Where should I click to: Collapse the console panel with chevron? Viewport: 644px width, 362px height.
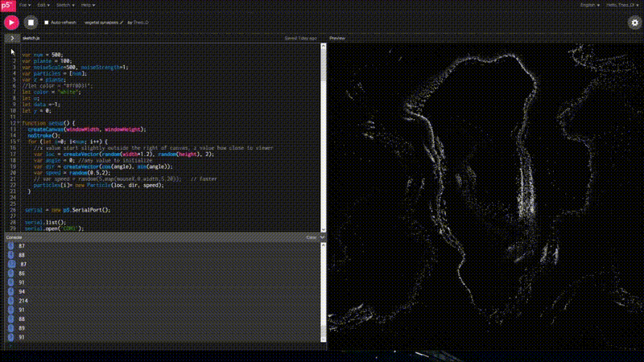pos(321,237)
